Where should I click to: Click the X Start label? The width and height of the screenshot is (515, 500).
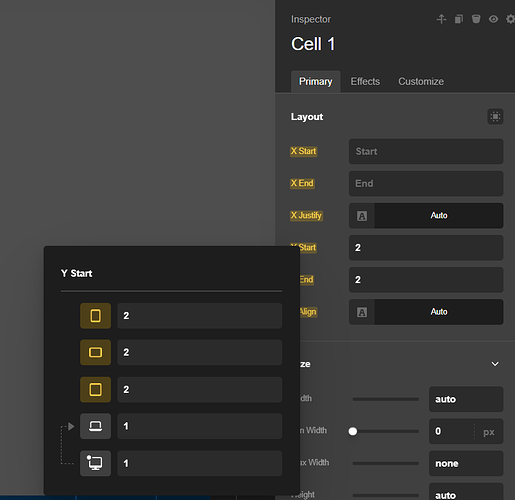click(303, 151)
